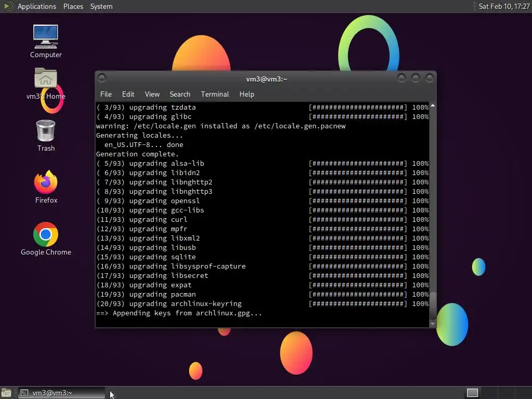Screen dimensions: 532x399
Task: Click the 'upgrading openssl' line
Action: [262, 201]
